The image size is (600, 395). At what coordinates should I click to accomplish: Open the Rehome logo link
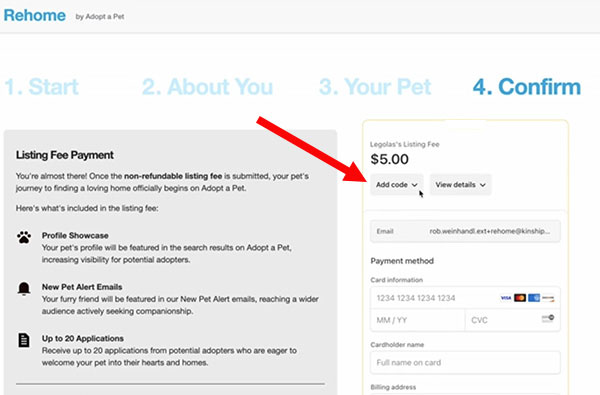click(35, 16)
